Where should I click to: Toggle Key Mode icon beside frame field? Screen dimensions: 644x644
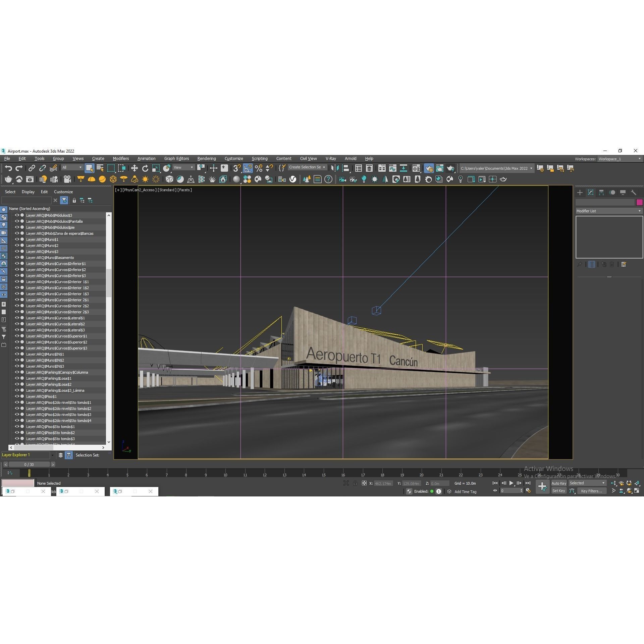(495, 491)
